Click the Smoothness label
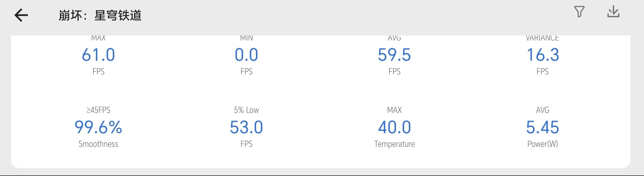 [x=98, y=144]
